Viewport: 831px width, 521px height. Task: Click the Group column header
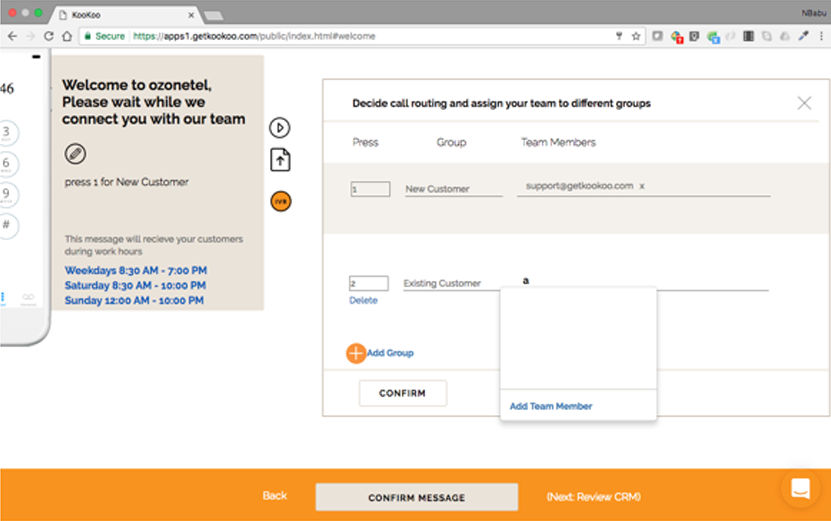[x=452, y=142]
